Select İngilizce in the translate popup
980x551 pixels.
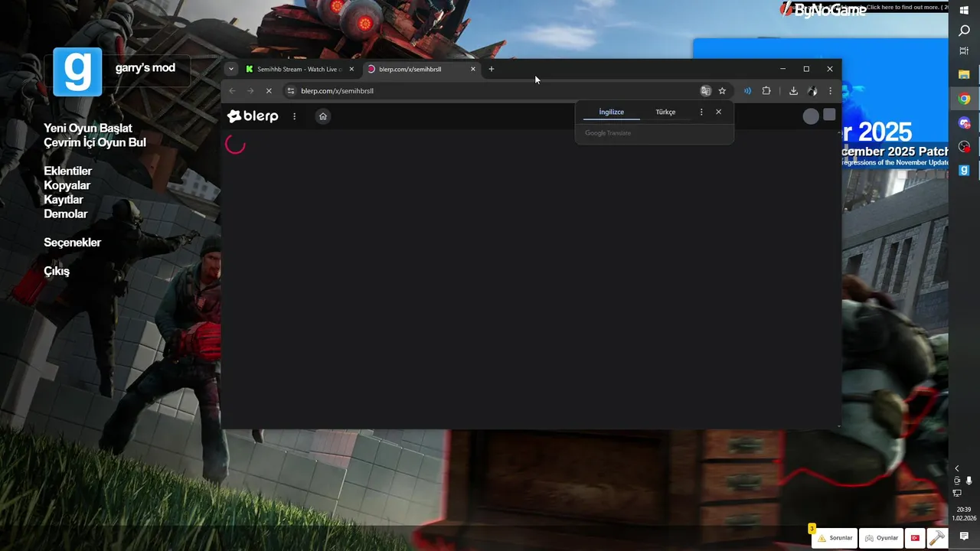tap(612, 112)
